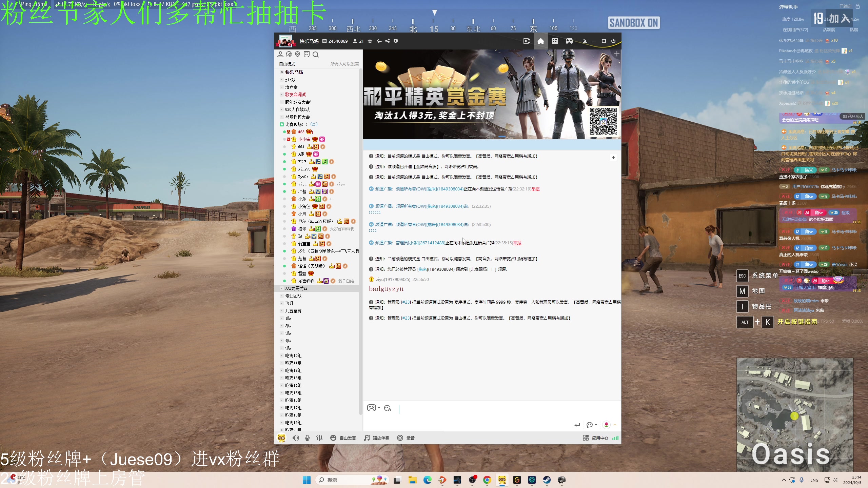This screenshot has width=868, height=488.
Task: Expand the 专业团队 channel
Action: point(281,296)
